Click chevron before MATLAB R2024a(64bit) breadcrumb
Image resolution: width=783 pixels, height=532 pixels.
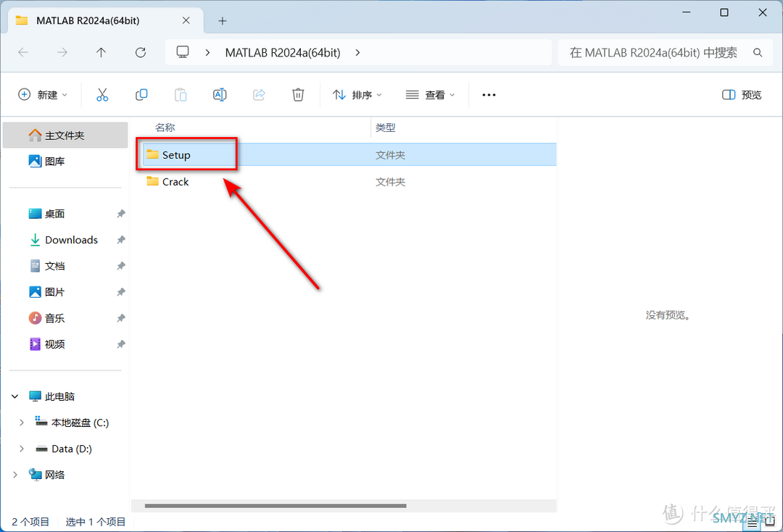(x=207, y=52)
